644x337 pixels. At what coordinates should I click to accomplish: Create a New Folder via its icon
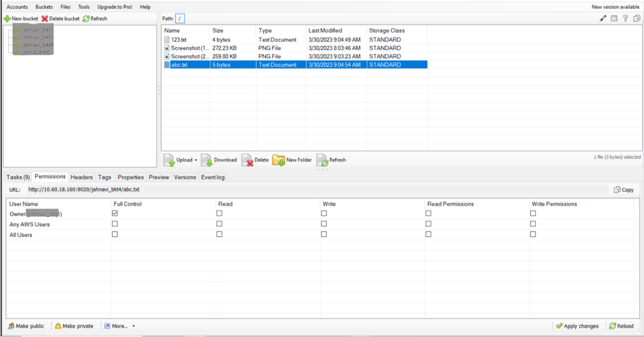pos(279,160)
